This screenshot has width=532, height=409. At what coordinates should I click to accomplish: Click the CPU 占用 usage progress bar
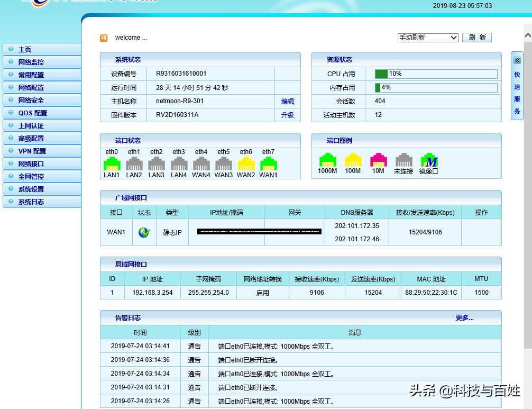click(x=434, y=74)
